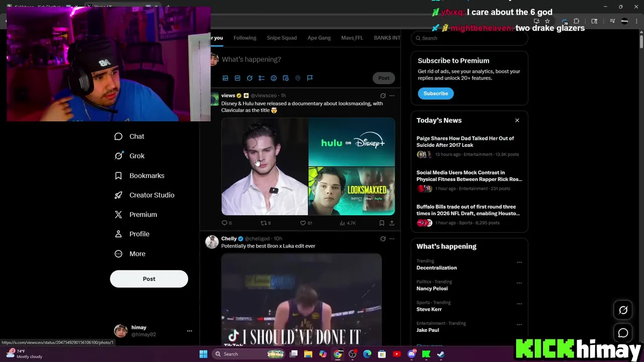Play the Bron x Luka edit video
Screen dimensions: 644x362
click(301, 300)
